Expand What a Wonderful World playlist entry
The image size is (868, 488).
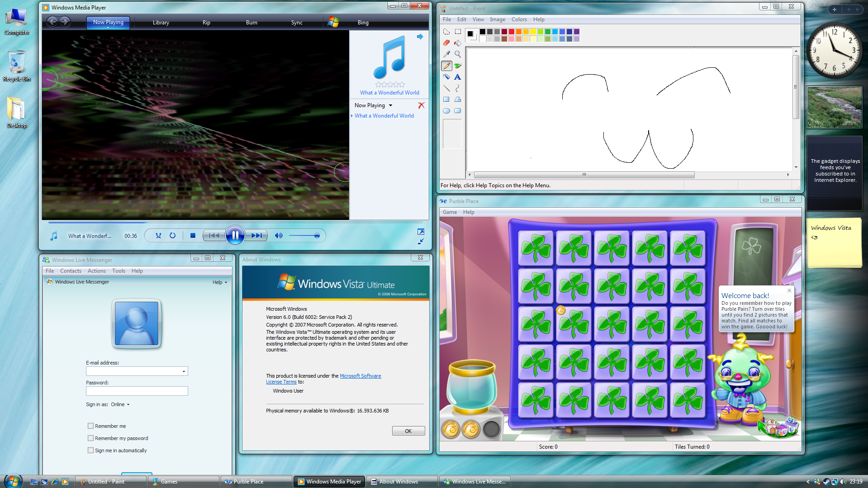(x=352, y=116)
